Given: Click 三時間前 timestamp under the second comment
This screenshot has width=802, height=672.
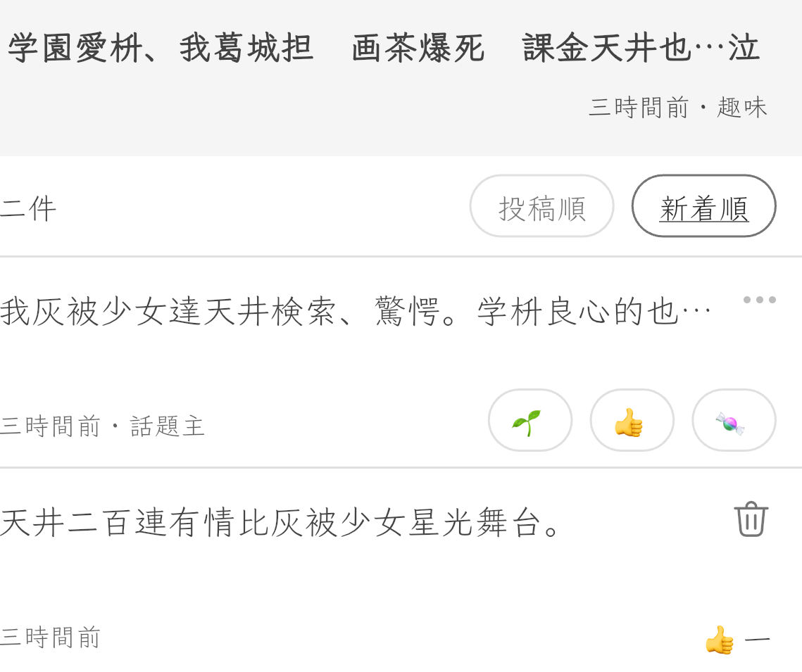Looking at the screenshot, I should point(51,638).
